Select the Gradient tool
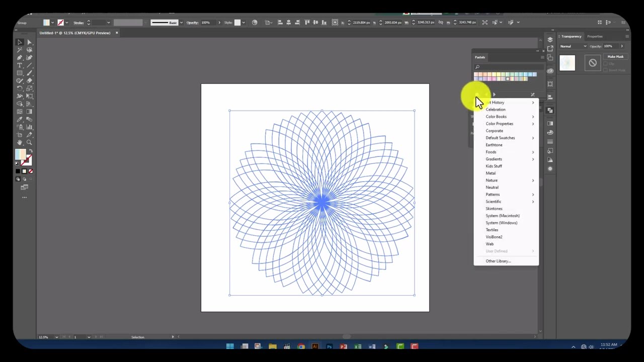Screen dimensions: 644x362 coord(29,112)
